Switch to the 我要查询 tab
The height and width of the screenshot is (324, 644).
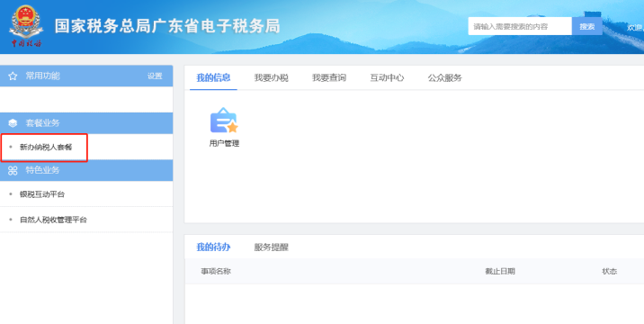pyautogui.click(x=329, y=77)
